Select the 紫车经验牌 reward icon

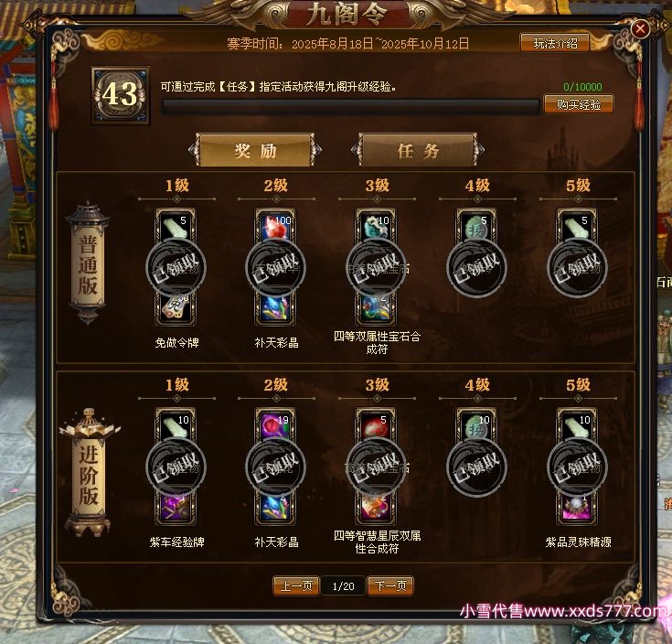176,509
